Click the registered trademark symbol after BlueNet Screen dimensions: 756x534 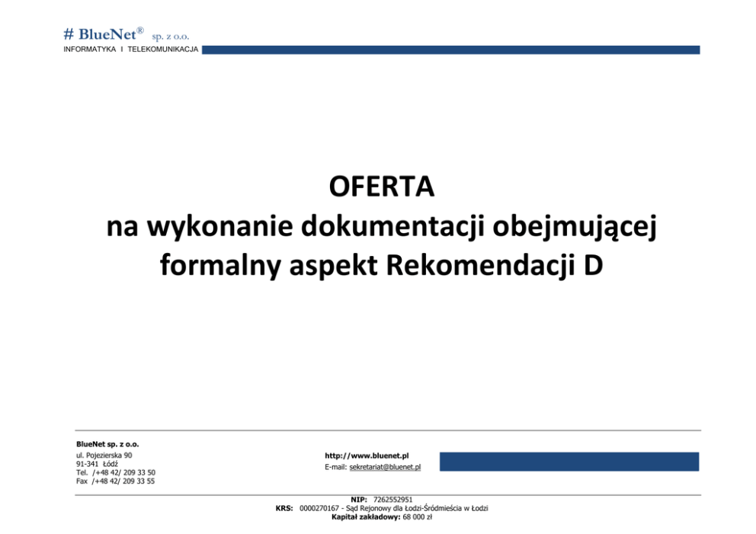coord(140,30)
